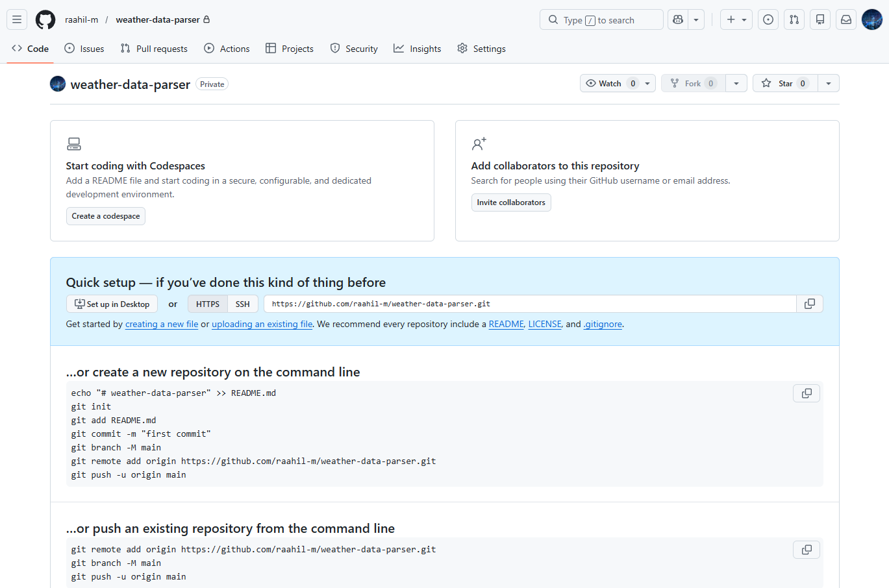This screenshot has width=889, height=588.
Task: Click the Private visibility badge
Action: 212,84
